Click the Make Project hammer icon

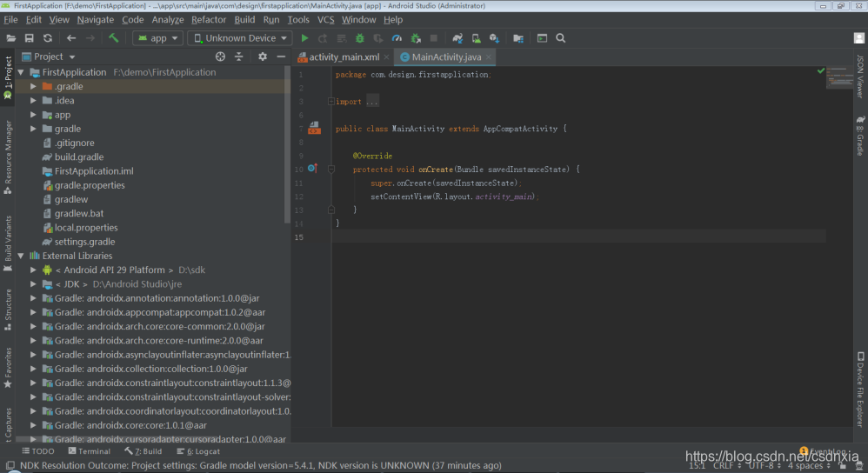pyautogui.click(x=113, y=38)
